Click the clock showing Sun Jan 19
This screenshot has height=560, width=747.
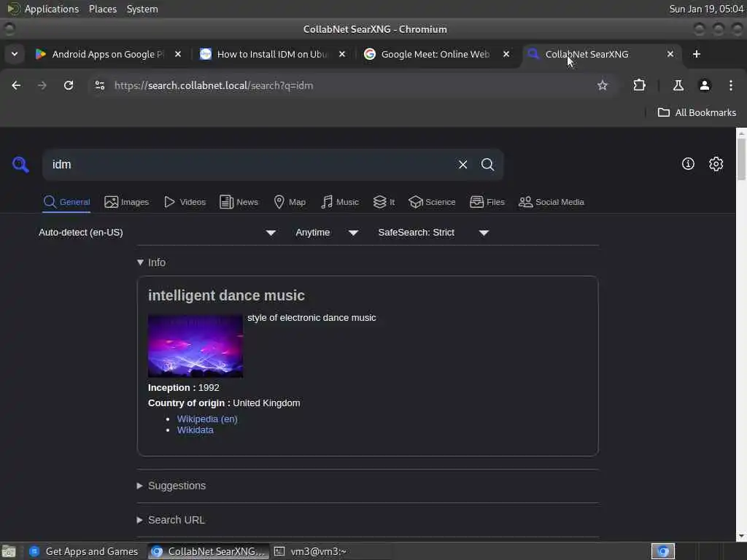coord(706,9)
